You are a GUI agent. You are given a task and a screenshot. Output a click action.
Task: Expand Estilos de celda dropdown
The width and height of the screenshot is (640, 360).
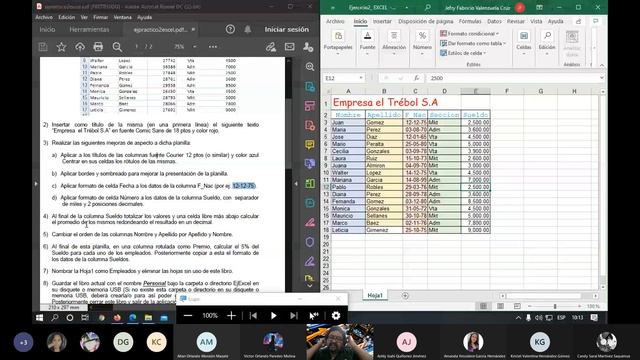[484, 53]
